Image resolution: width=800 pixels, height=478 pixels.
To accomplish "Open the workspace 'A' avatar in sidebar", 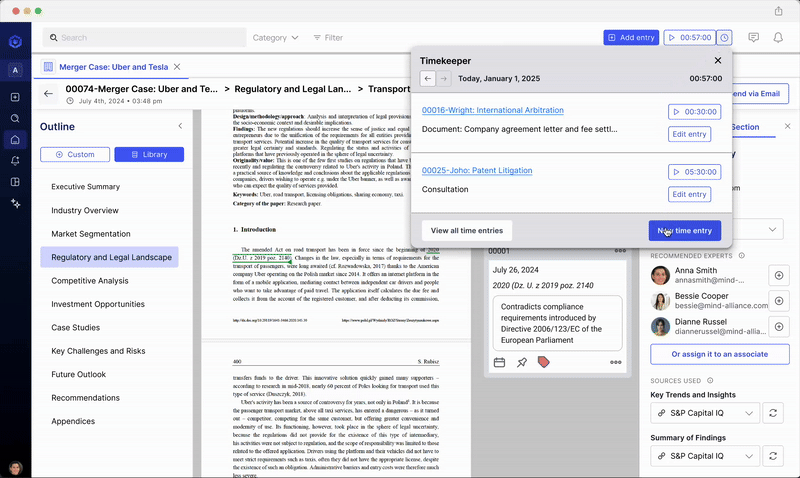I will pyautogui.click(x=15, y=70).
